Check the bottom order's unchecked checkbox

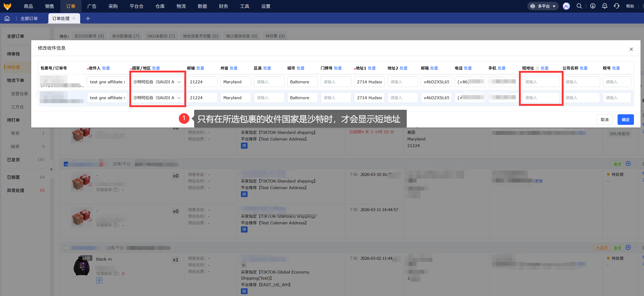tap(66, 248)
